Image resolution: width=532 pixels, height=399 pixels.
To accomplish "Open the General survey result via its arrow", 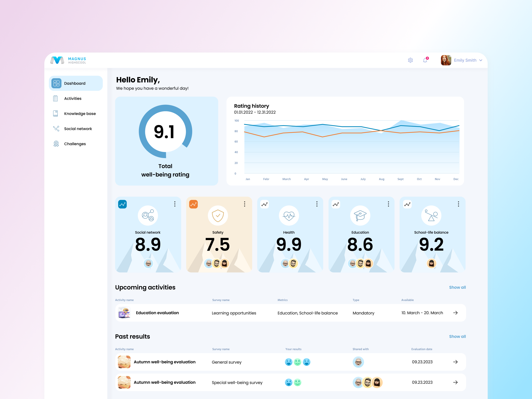I will [455, 362].
